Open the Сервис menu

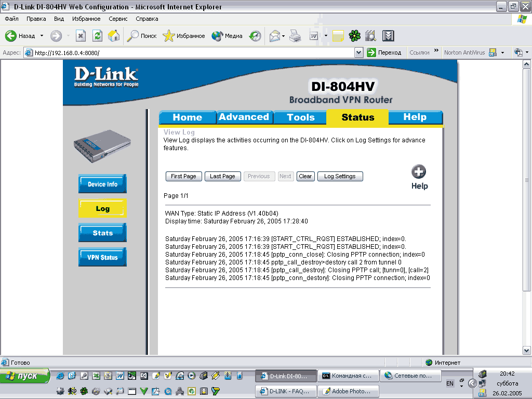[x=118, y=19]
